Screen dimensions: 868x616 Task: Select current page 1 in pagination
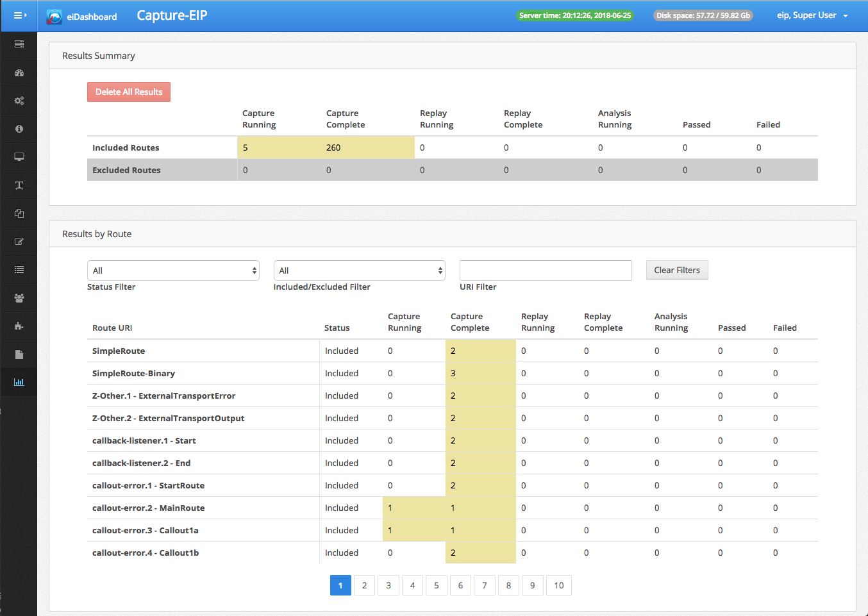(340, 585)
